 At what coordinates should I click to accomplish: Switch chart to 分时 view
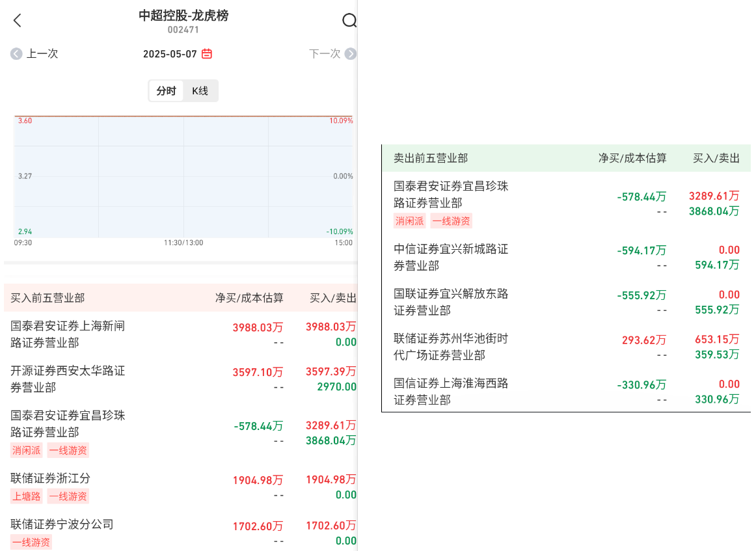[x=167, y=91]
